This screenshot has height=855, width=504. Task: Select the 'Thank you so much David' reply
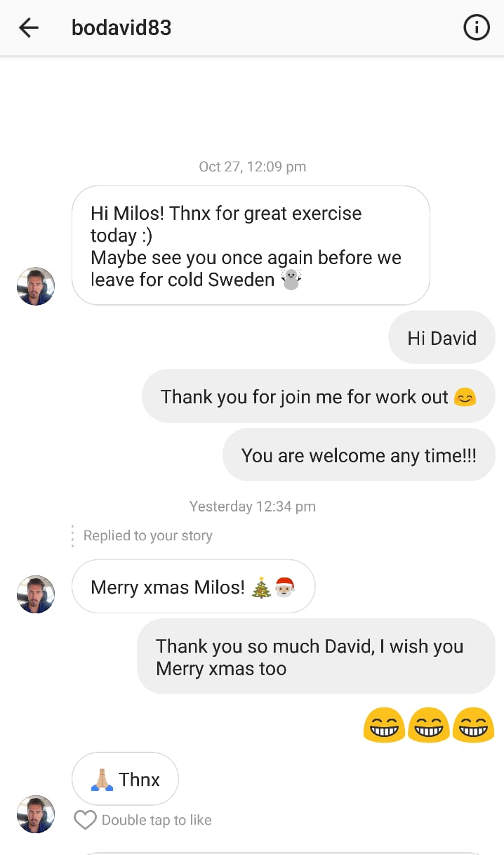click(x=316, y=657)
